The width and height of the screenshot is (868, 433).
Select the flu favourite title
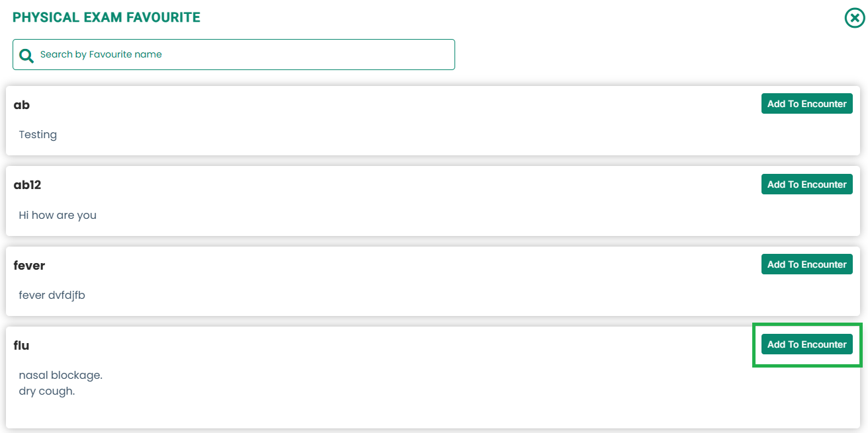coord(22,346)
